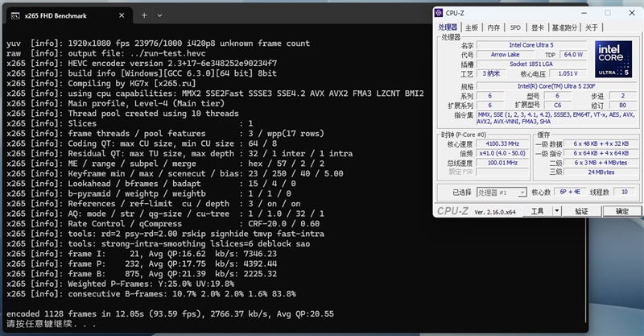
Task: Expand the arrow next to 工具 button
Action: click(x=556, y=211)
